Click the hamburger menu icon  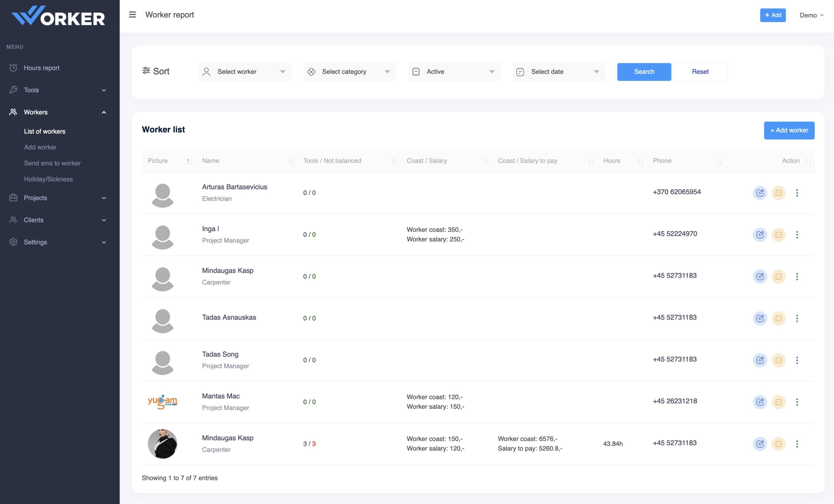point(132,15)
